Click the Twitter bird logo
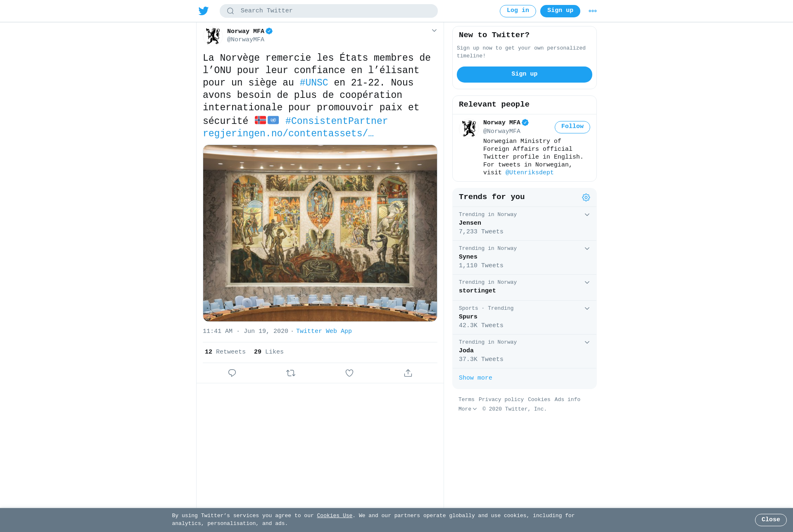The width and height of the screenshot is (793, 532). click(x=204, y=11)
